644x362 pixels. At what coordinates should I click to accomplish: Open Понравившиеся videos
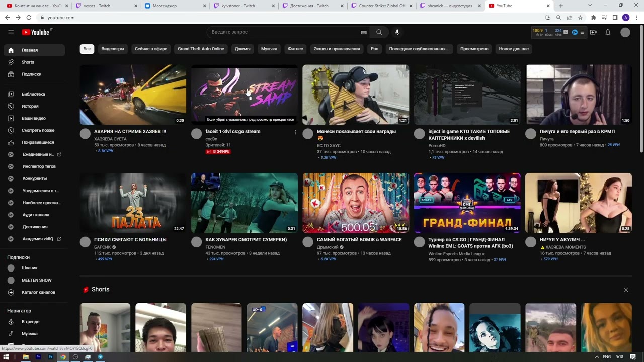coord(34,142)
